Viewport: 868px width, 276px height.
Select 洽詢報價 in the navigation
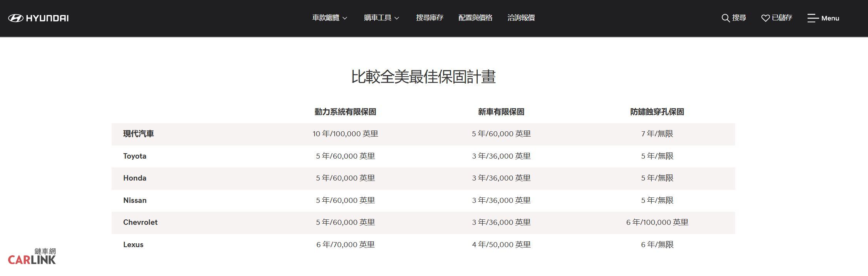[x=521, y=18]
